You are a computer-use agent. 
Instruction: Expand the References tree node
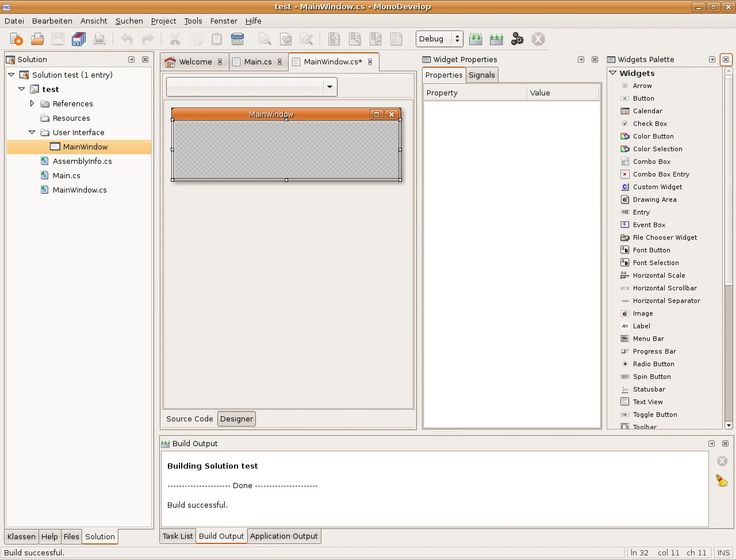tap(32, 103)
